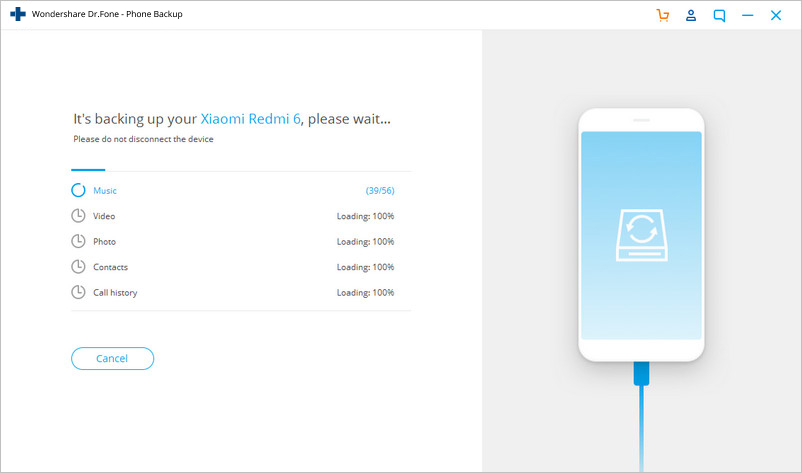
Task: Select the Contacts row label
Action: pos(110,267)
